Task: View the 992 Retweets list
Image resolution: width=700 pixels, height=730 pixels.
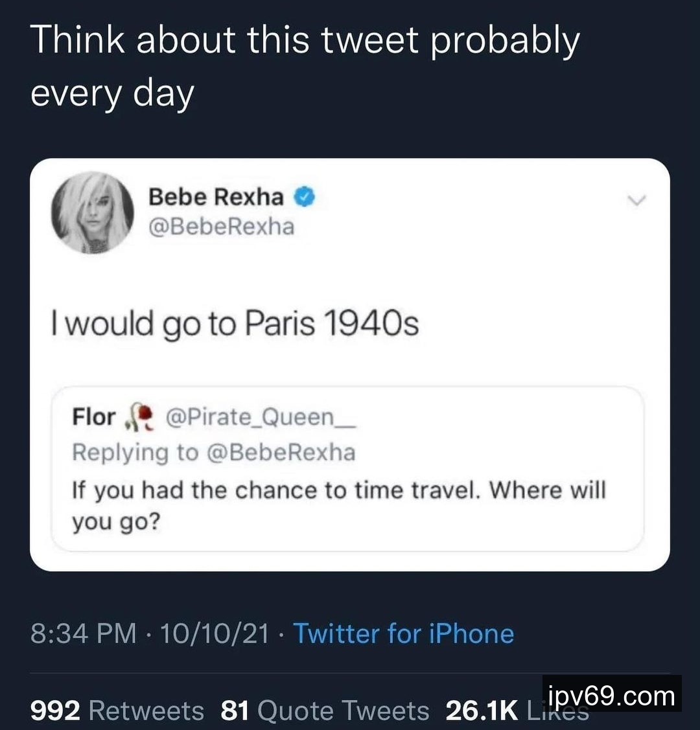Action: (117, 711)
